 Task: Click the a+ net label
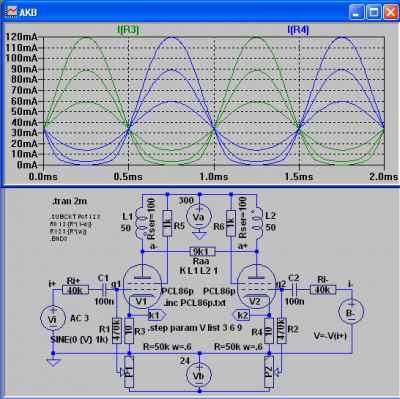[243, 246]
